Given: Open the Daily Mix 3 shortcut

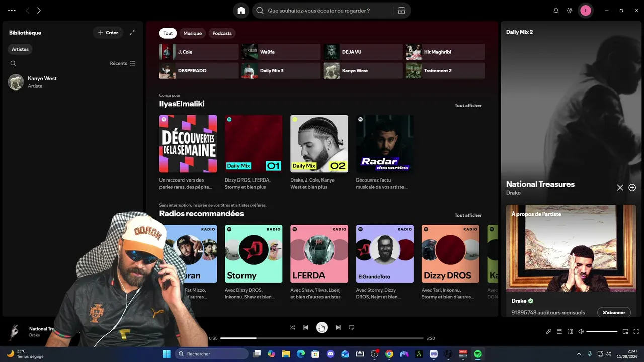Looking at the screenshot, I should click(281, 71).
